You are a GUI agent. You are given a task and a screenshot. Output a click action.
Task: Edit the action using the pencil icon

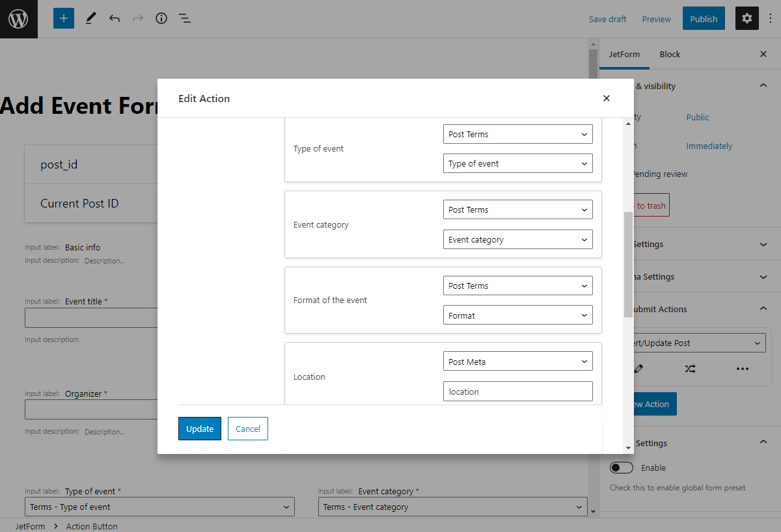638,369
